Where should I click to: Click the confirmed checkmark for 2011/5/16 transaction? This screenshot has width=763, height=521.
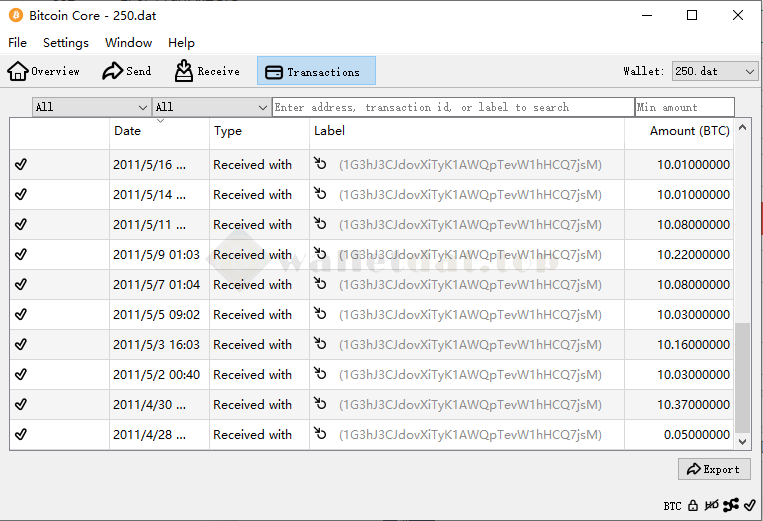coord(21,165)
